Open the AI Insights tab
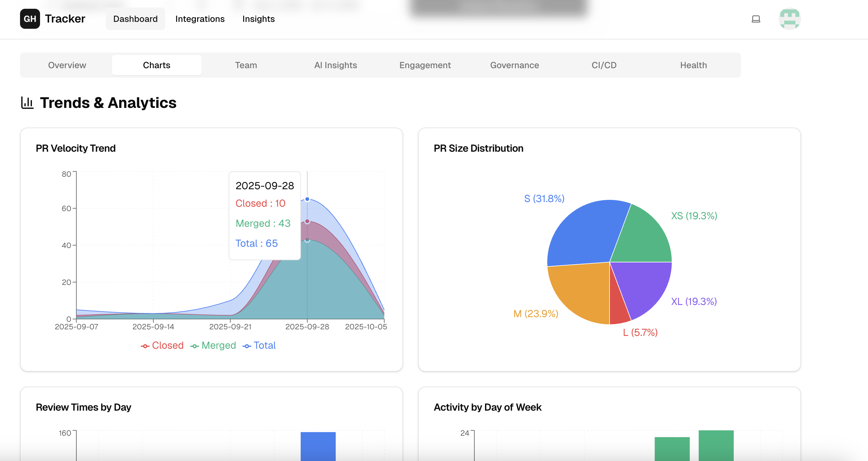The width and height of the screenshot is (868, 461). coord(336,65)
